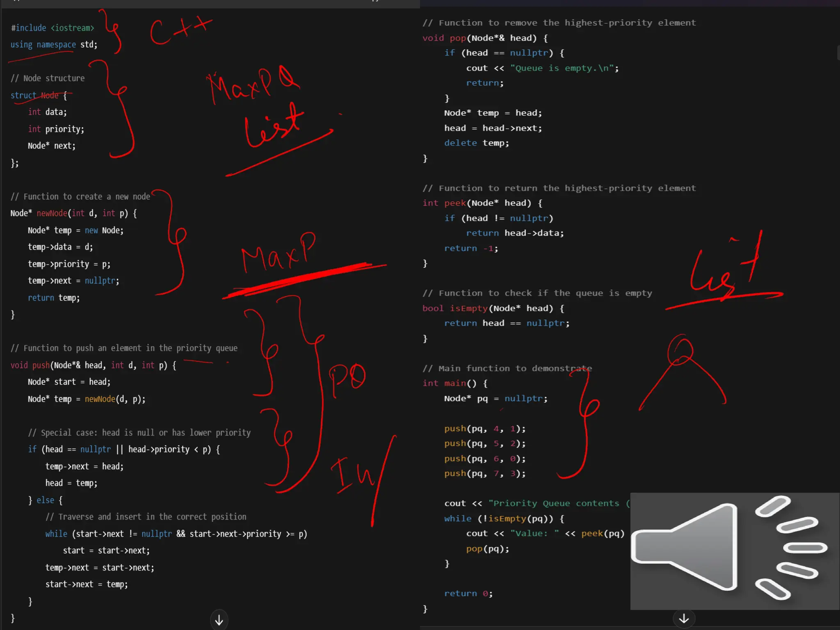Click the 'Node* start = head;' line
This screenshot has height=630, width=840.
click(69, 382)
